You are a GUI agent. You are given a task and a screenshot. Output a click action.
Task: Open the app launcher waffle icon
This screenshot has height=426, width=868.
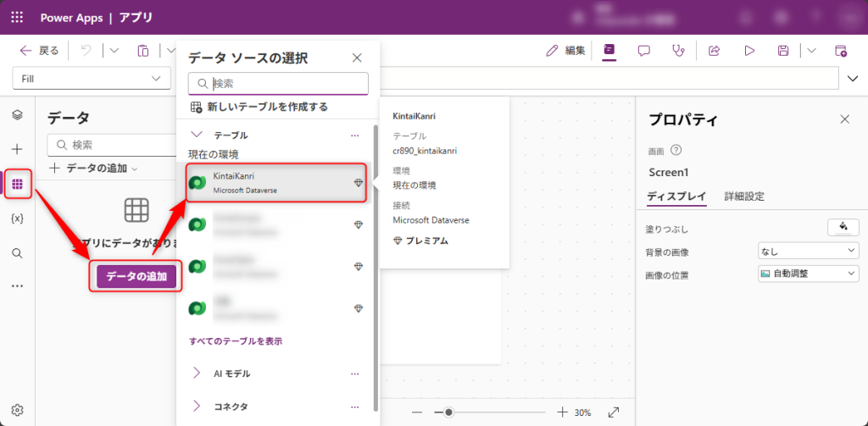17,17
